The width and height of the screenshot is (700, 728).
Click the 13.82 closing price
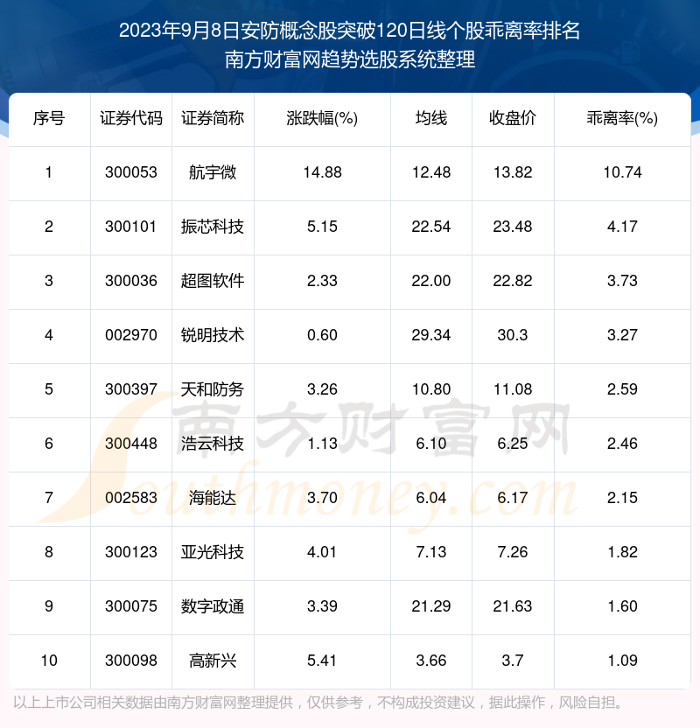tap(513, 172)
